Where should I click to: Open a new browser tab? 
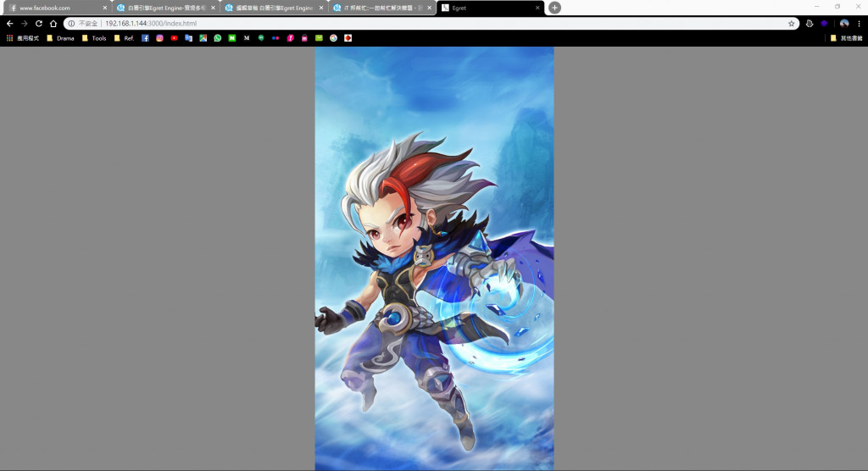click(x=554, y=8)
